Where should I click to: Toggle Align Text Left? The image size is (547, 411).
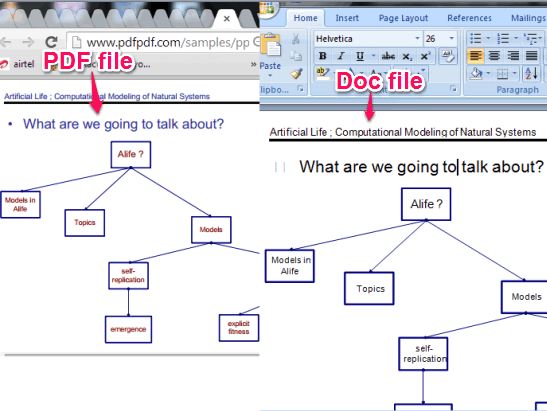click(476, 56)
